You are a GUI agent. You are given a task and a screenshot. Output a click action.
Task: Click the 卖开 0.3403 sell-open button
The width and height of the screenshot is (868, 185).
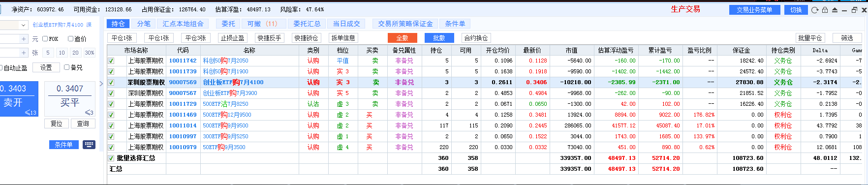[19, 99]
